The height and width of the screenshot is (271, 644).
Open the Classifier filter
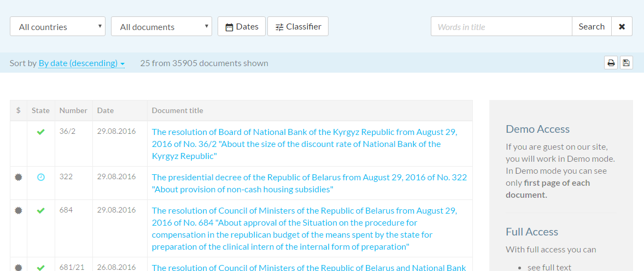pyautogui.click(x=298, y=26)
